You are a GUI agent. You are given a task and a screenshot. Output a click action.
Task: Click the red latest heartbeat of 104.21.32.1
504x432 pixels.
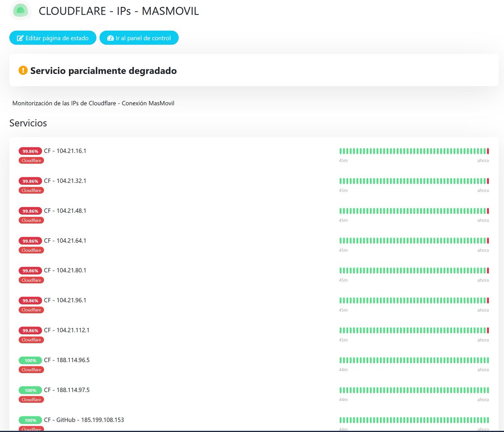pyautogui.click(x=488, y=181)
